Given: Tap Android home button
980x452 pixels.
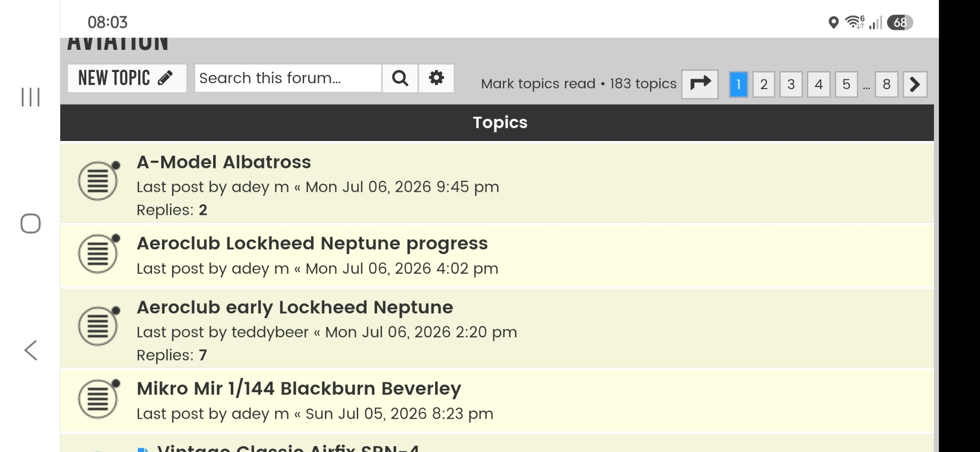Looking at the screenshot, I should pos(30,224).
